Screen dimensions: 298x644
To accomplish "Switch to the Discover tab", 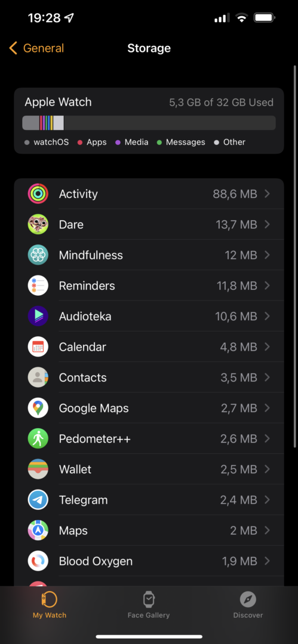I will [x=248, y=605].
